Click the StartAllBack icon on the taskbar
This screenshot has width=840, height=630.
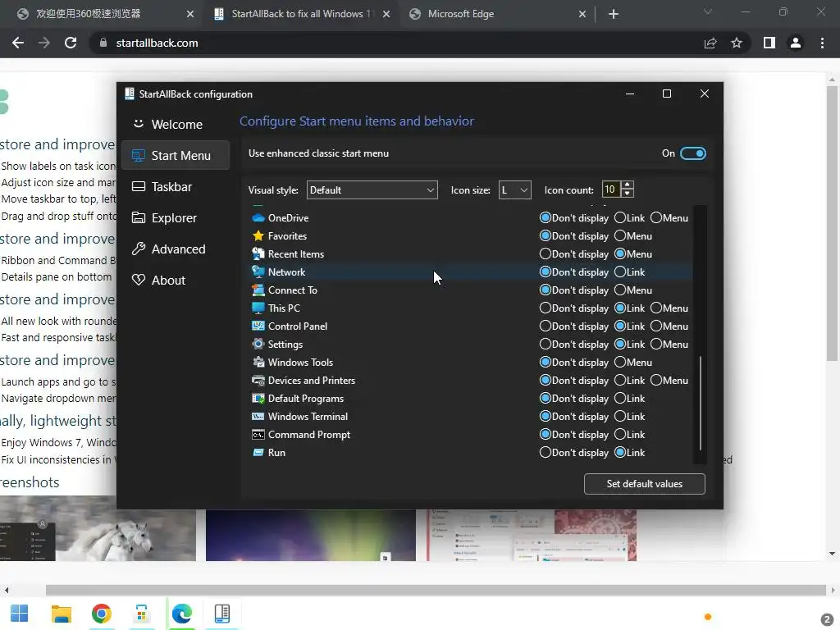(221, 614)
